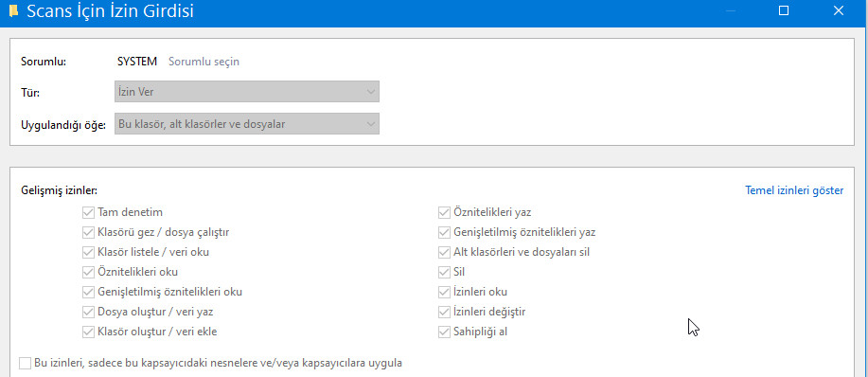Viewport: 868px width, 377px height.
Task: Toggle the Tam denetim checkbox
Action: [x=88, y=212]
